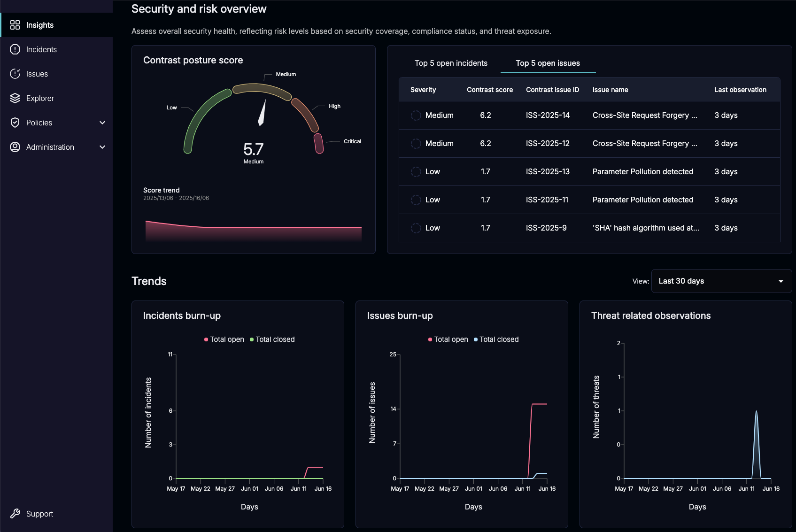Viewport: 796px width, 532px height.
Task: Click the Administration account icon
Action: pyautogui.click(x=15, y=147)
